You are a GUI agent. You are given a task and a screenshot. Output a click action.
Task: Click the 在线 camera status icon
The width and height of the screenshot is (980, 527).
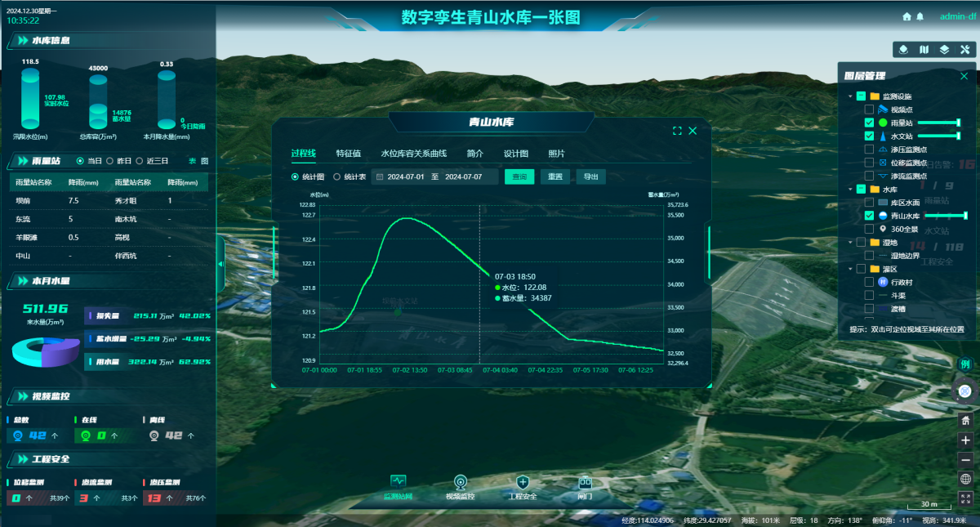[x=85, y=435]
